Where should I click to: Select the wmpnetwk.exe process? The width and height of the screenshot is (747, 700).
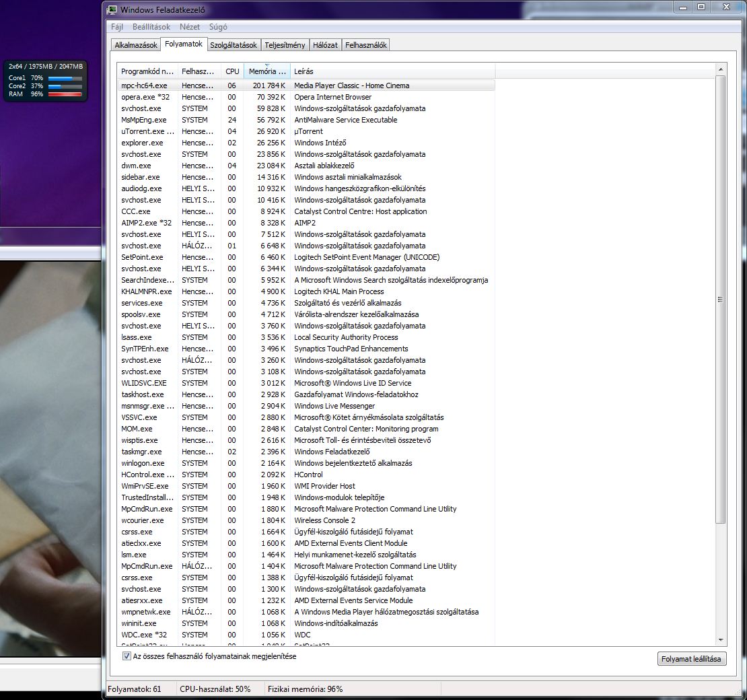(306, 611)
